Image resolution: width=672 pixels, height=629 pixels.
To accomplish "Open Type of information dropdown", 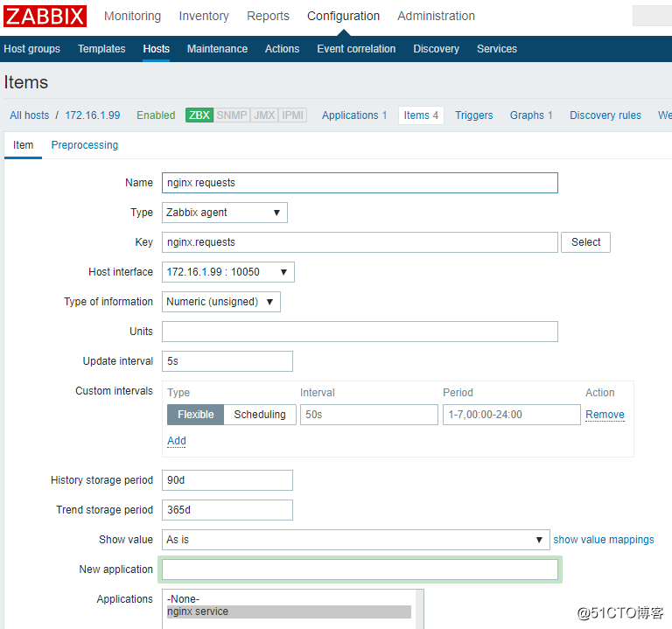I will point(221,302).
